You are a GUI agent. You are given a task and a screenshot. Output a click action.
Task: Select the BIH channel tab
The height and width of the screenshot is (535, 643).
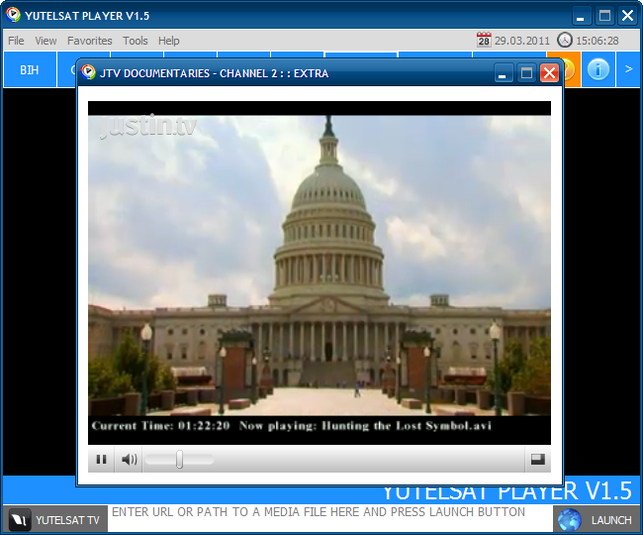coord(30,70)
